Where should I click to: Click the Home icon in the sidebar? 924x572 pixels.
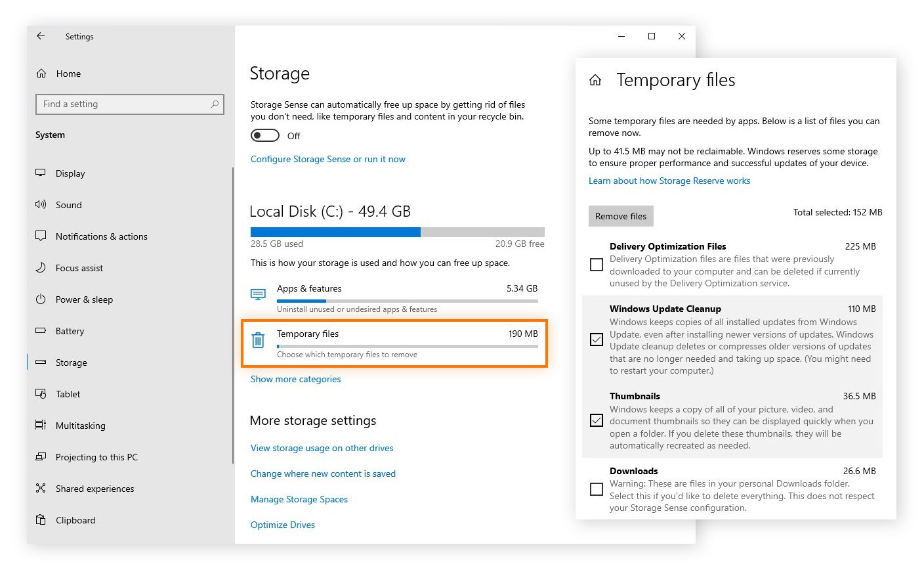(41, 74)
